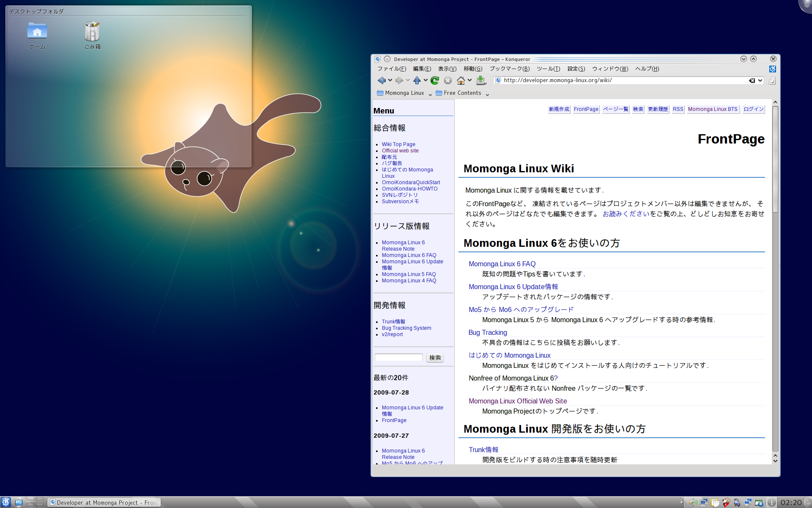Click the dual-monitor display tray icon
The width and height of the screenshot is (812, 508).
coord(704,502)
